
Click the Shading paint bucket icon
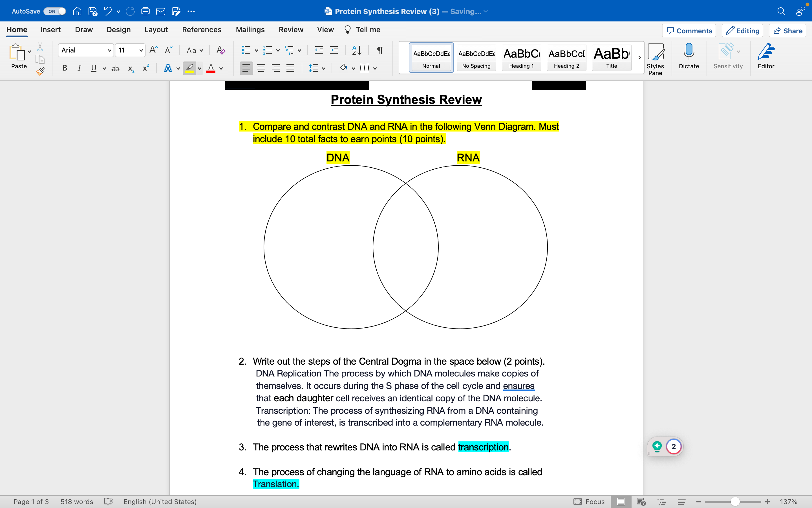pyautogui.click(x=343, y=68)
